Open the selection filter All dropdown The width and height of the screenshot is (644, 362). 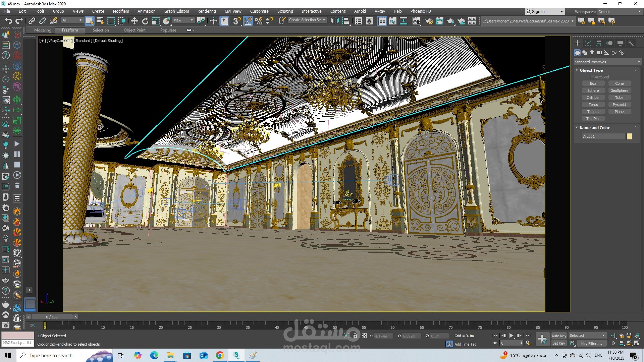(x=72, y=20)
